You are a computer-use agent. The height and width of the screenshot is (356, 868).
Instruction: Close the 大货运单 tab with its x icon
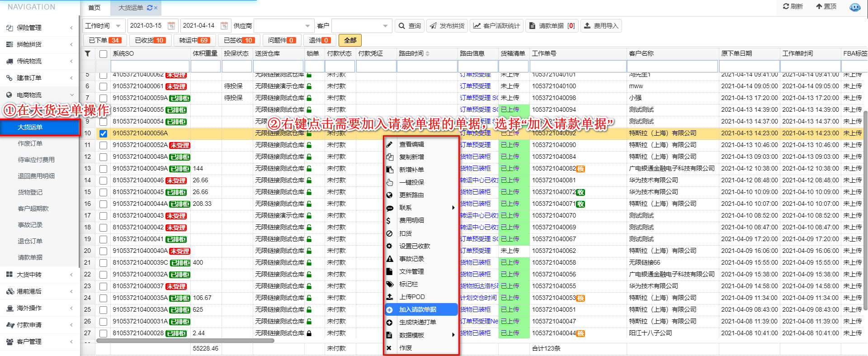pos(156,8)
